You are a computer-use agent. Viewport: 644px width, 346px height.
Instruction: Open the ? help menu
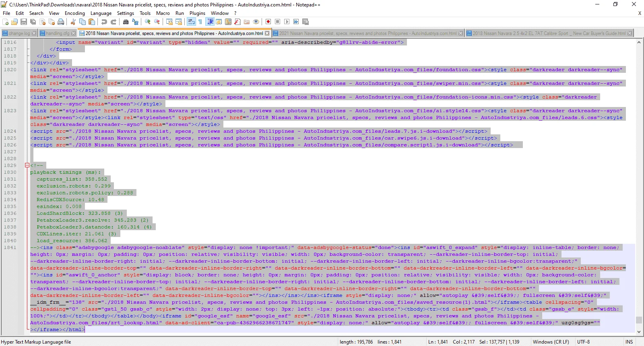pyautogui.click(x=235, y=13)
